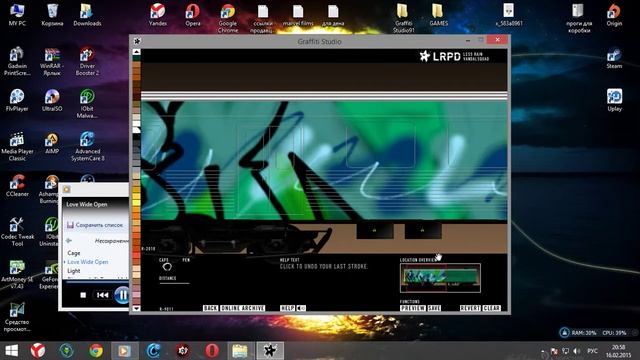Open the CCleaner shortcut
The image size is (640, 360).
tap(17, 186)
